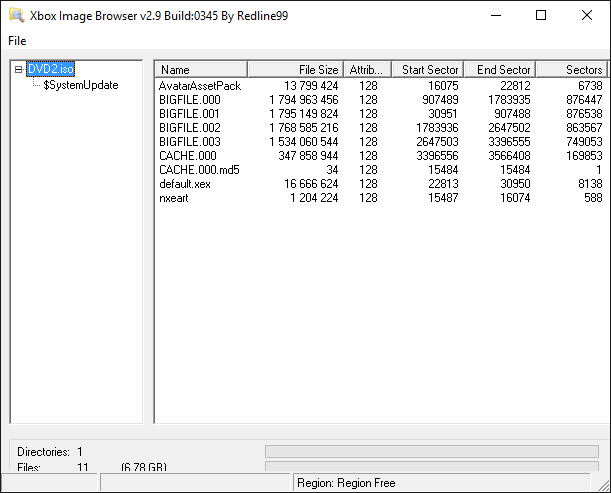The image size is (611, 493).
Task: Click start sector 22813
Action: [x=443, y=184]
